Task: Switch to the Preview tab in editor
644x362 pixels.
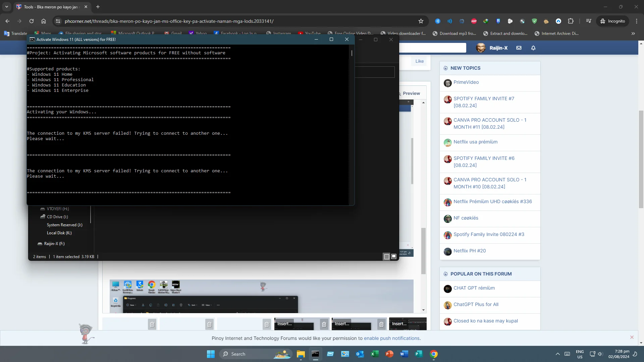Action: click(409, 93)
